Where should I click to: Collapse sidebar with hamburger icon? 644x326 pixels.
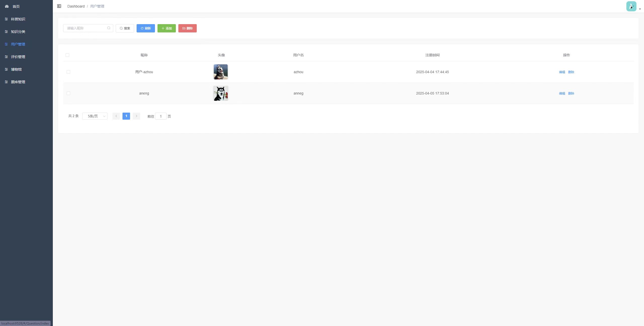point(59,6)
